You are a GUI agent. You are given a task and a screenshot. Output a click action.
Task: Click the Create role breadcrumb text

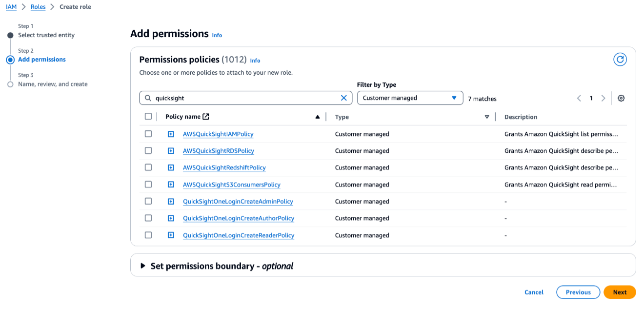[x=75, y=7]
